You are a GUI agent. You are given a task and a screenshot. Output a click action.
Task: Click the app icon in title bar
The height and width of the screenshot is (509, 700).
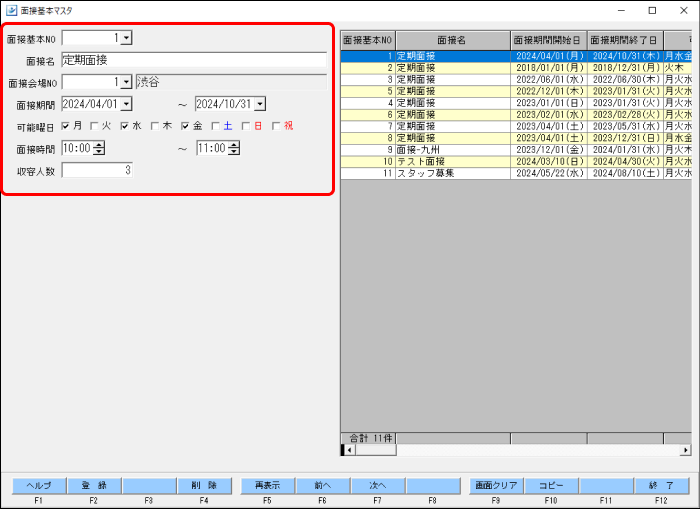point(12,10)
